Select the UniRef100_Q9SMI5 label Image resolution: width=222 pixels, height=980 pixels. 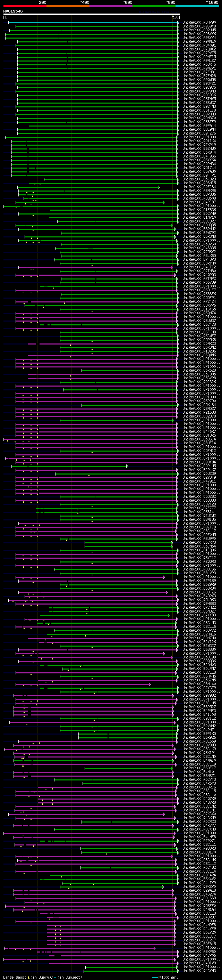click(199, 183)
